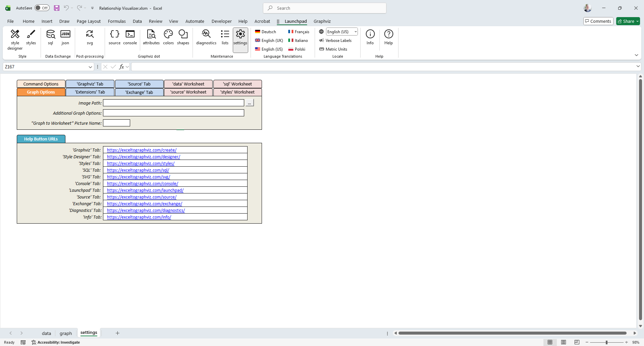The width and height of the screenshot is (644, 346).
Task: Toggle the AutoSave switch
Action: click(42, 8)
